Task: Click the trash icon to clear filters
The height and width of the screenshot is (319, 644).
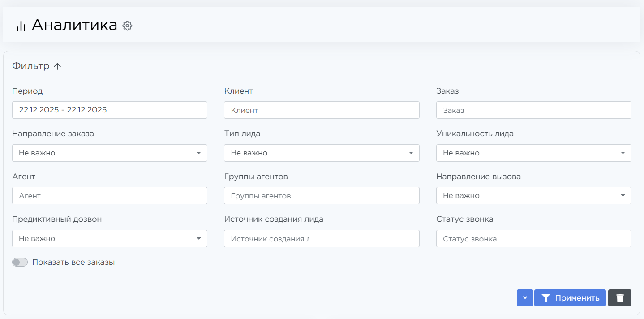Action: pyautogui.click(x=619, y=298)
